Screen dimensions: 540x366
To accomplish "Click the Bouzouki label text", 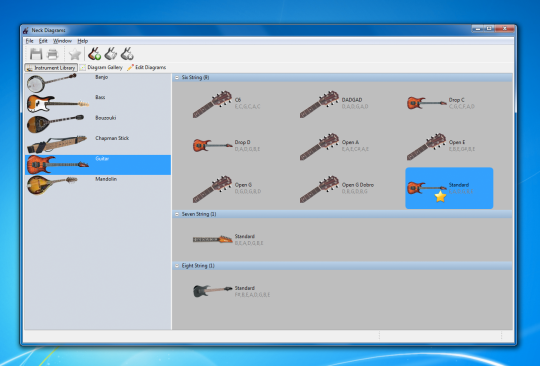I will click(106, 118).
